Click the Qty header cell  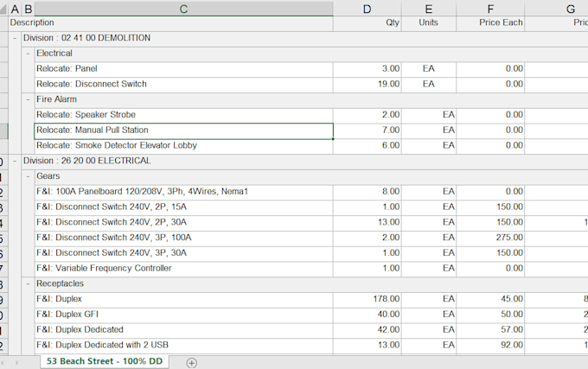(367, 22)
